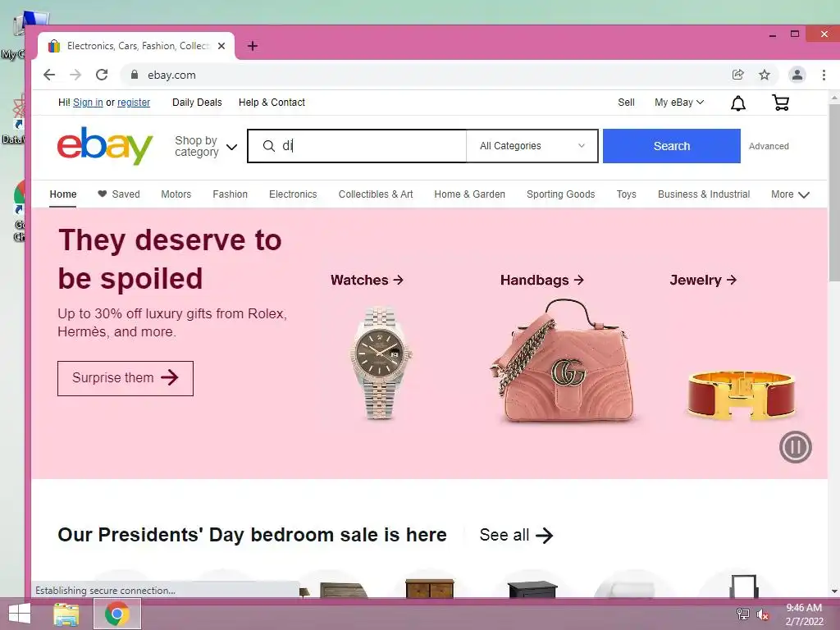The width and height of the screenshot is (840, 630).
Task: Go back to the previous page
Action: pyautogui.click(x=49, y=75)
